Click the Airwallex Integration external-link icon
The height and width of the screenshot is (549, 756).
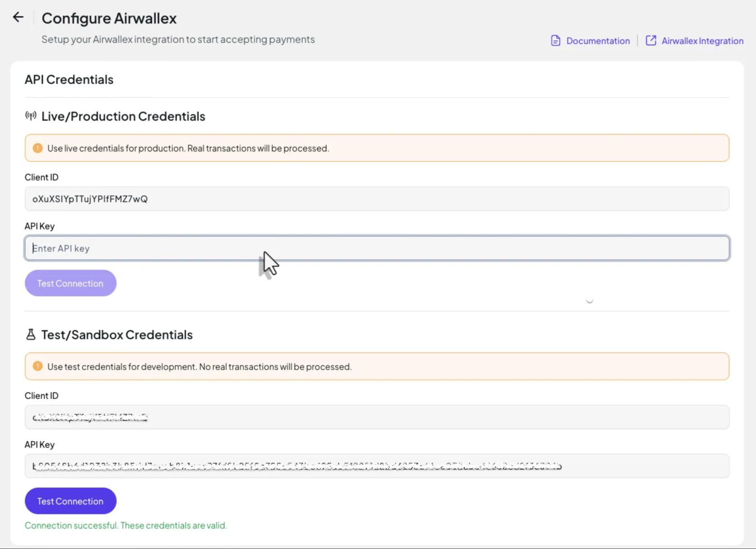(x=651, y=40)
